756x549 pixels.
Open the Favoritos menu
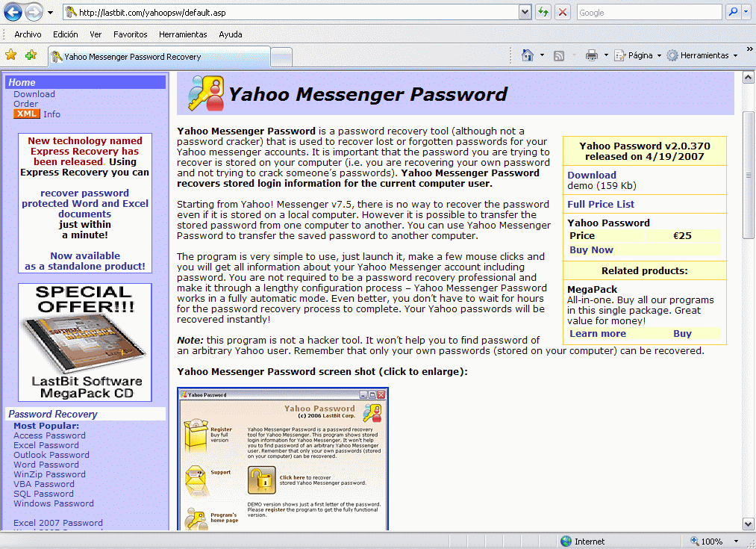pyautogui.click(x=130, y=34)
